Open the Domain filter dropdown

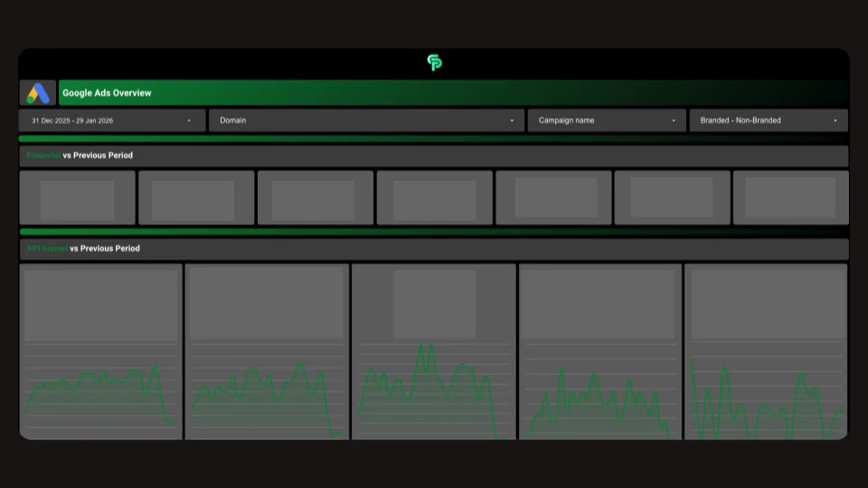(366, 120)
